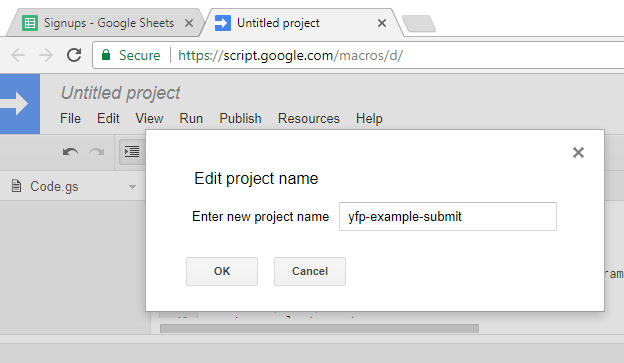
Task: Open the File menu
Action: [70, 118]
